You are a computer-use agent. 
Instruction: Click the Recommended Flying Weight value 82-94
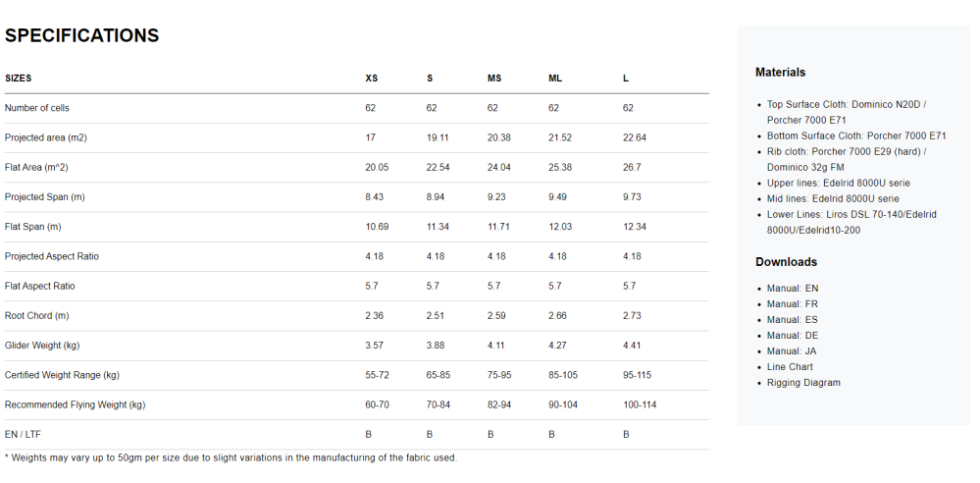[499, 404]
